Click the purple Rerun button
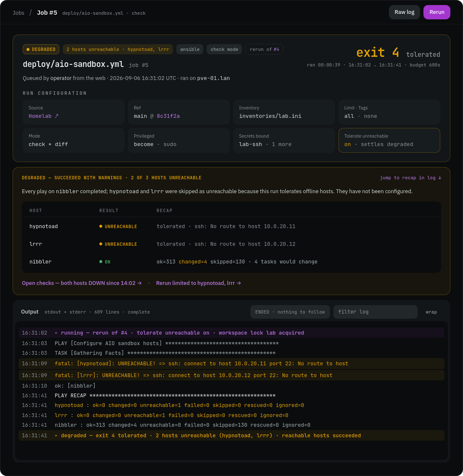 coord(436,12)
